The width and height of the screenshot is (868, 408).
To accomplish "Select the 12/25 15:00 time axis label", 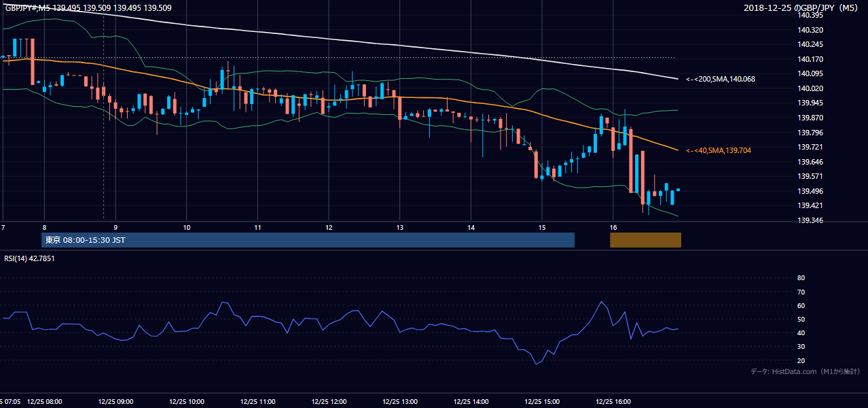I will [x=542, y=402].
